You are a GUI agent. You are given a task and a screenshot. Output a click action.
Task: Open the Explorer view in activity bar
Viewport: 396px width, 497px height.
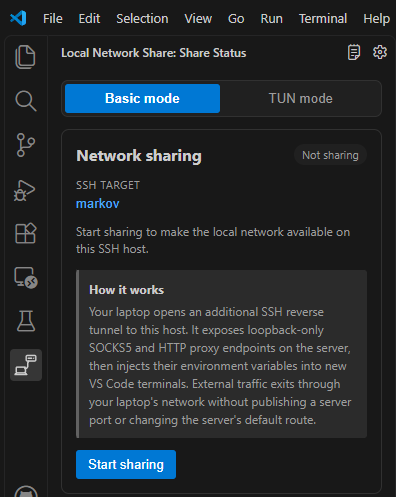click(26, 57)
